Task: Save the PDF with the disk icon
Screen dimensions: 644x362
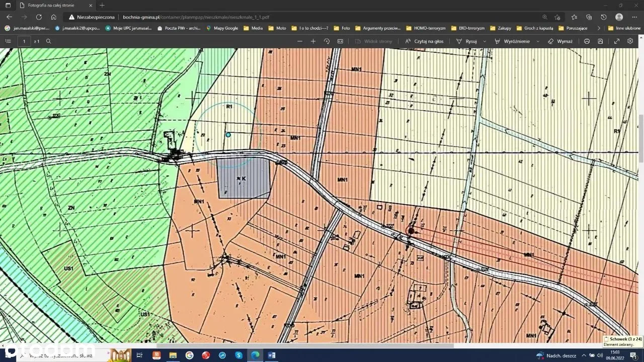Action: pos(600,41)
